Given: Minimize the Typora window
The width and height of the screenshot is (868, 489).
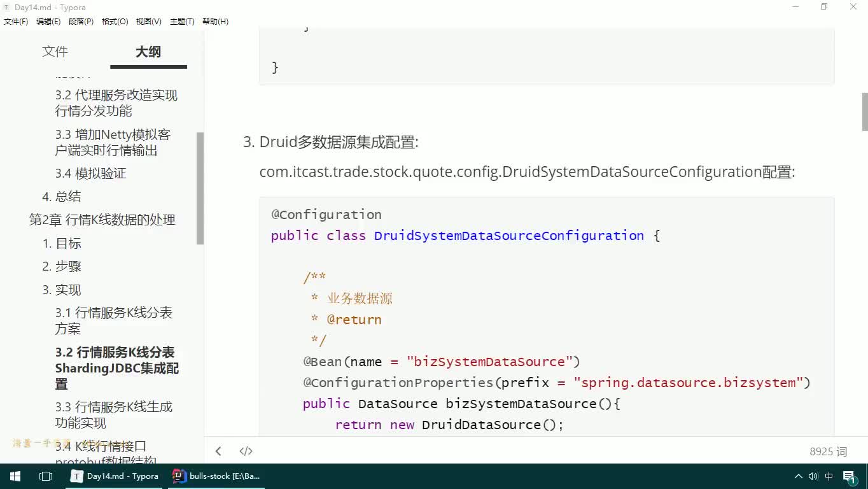Looking at the screenshot, I should coord(795,7).
